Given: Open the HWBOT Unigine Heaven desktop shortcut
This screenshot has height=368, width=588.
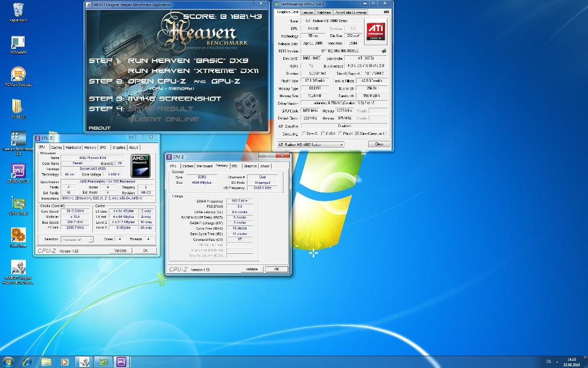Looking at the screenshot, I should tap(18, 272).
